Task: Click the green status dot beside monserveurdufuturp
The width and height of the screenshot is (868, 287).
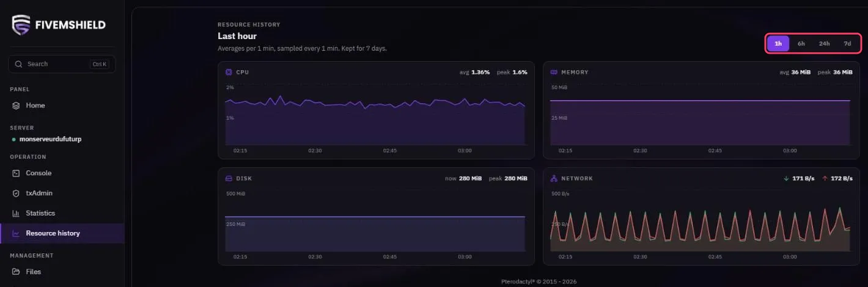Action: (14, 139)
